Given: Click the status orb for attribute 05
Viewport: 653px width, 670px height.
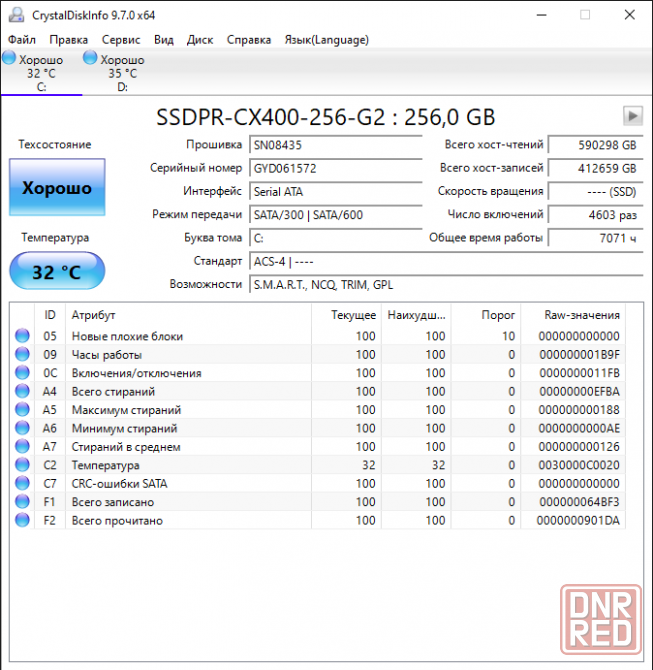Looking at the screenshot, I should (x=22, y=336).
